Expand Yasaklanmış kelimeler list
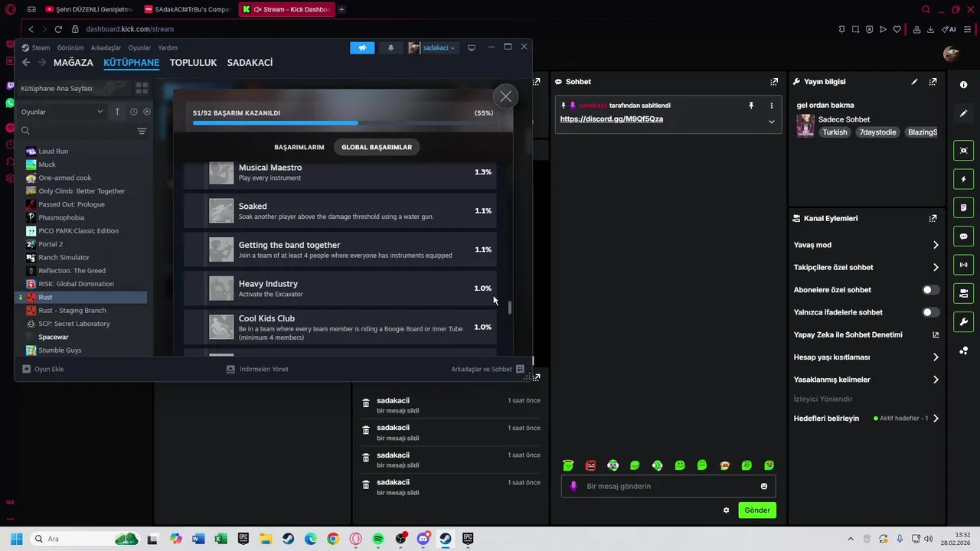Viewport: 980px width, 551px height. pos(936,380)
